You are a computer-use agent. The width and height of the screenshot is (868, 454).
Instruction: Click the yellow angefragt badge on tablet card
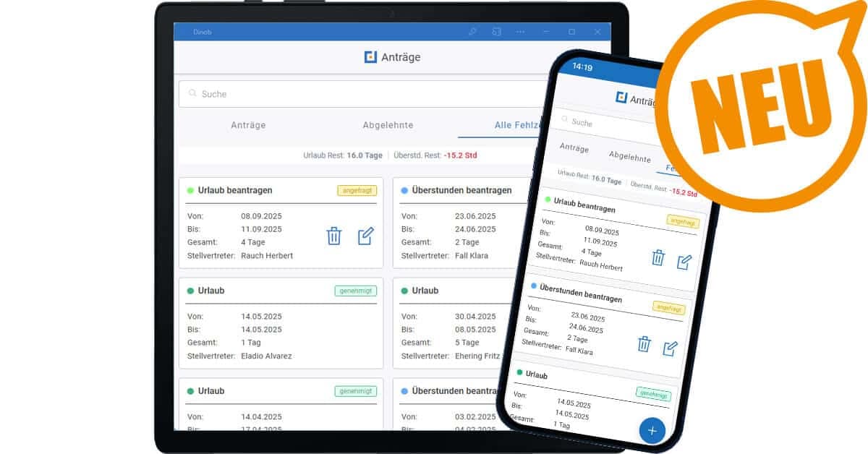coord(357,191)
